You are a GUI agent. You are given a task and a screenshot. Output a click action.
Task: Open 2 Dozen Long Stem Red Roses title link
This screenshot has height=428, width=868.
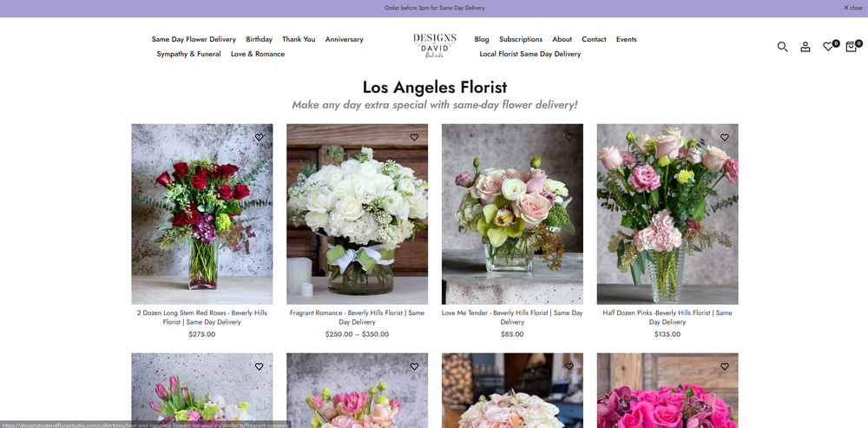202,317
